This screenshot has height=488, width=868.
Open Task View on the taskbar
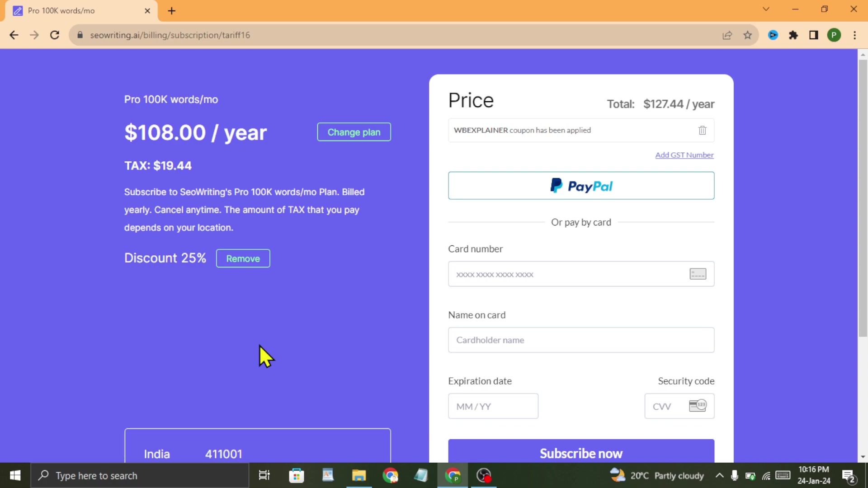pos(264,475)
